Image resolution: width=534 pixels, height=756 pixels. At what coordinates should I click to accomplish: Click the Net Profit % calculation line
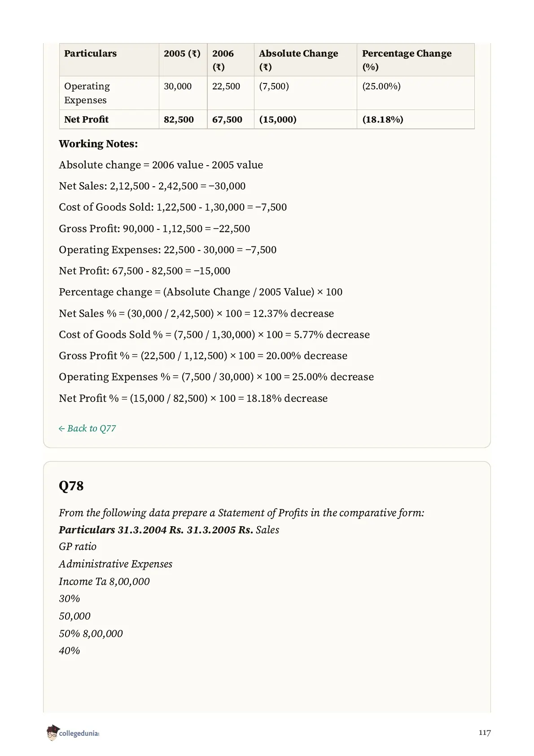point(193,398)
